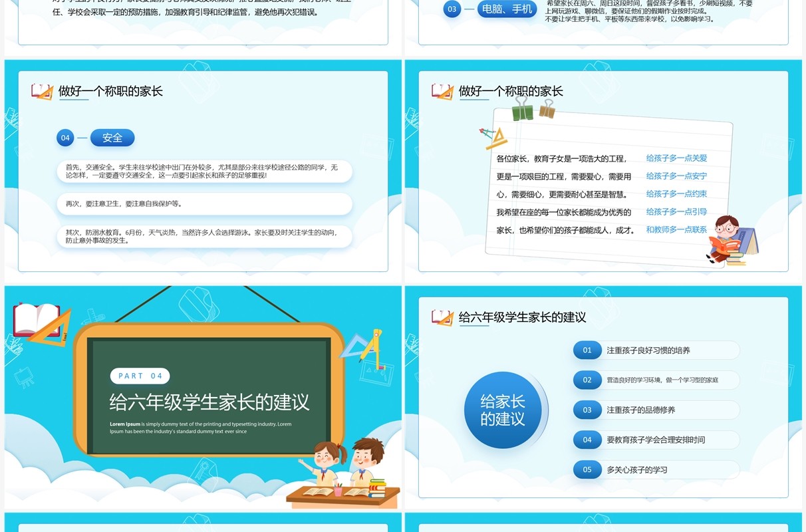Click the 03 badge next to 电脑、手机
Screen dimensions: 806x532
(x=452, y=9)
